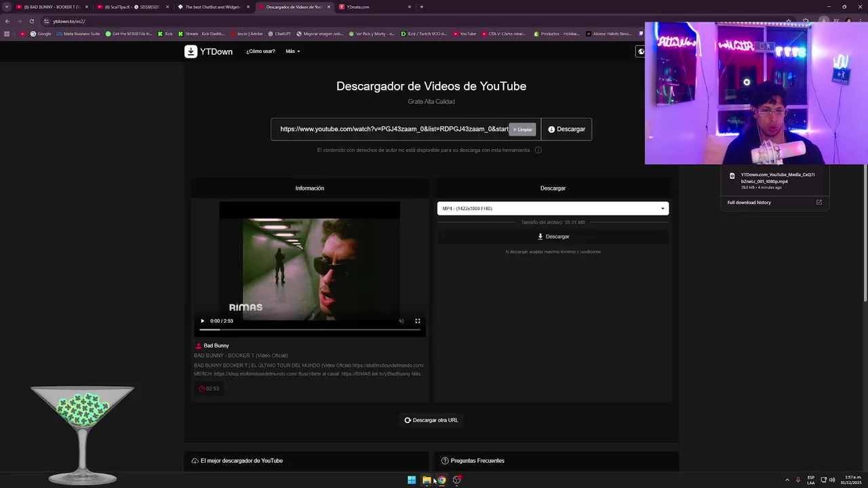
Task: Open the ChatGPT bookmark
Action: (x=279, y=33)
